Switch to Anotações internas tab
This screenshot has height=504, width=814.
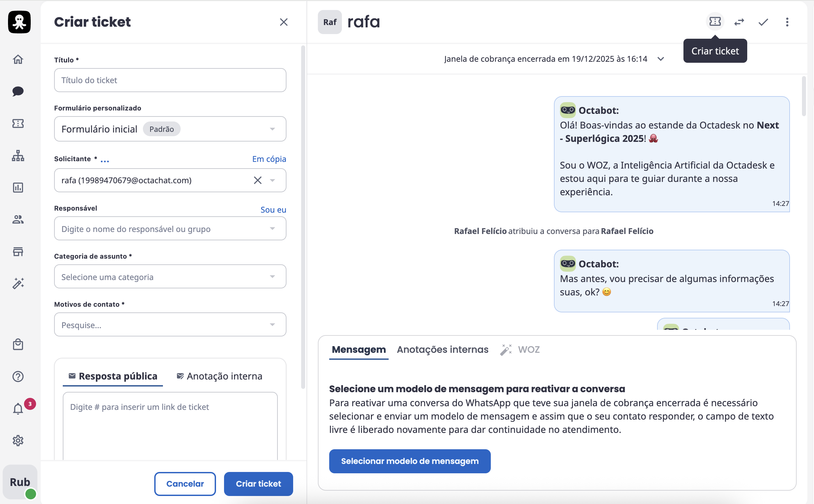point(442,349)
